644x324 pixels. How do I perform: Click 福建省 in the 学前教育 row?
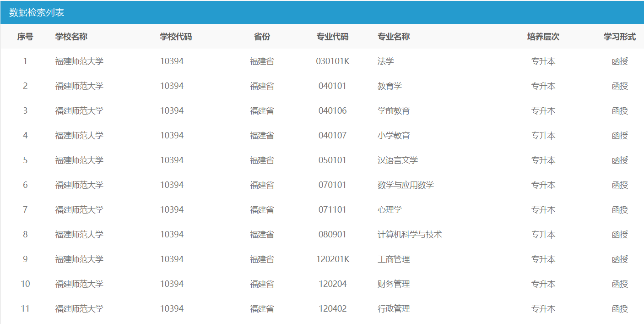262,111
